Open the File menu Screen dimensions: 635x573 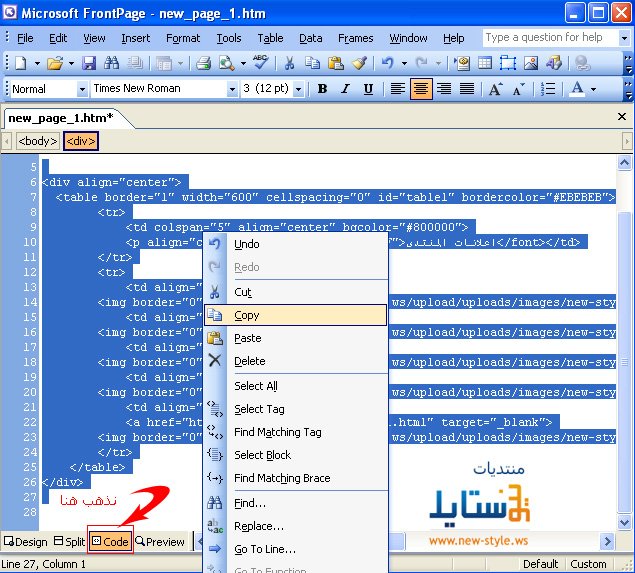coord(25,38)
